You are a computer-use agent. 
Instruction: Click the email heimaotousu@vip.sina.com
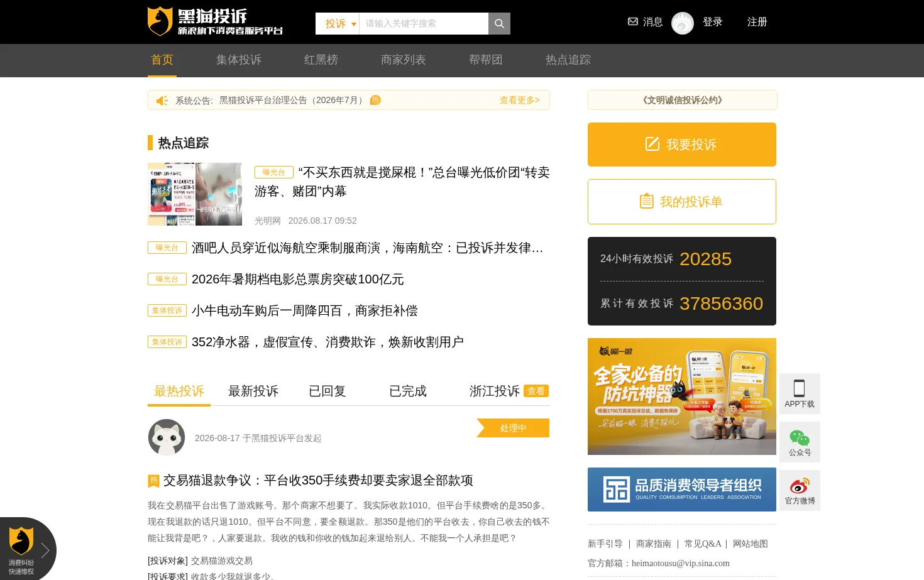(681, 563)
